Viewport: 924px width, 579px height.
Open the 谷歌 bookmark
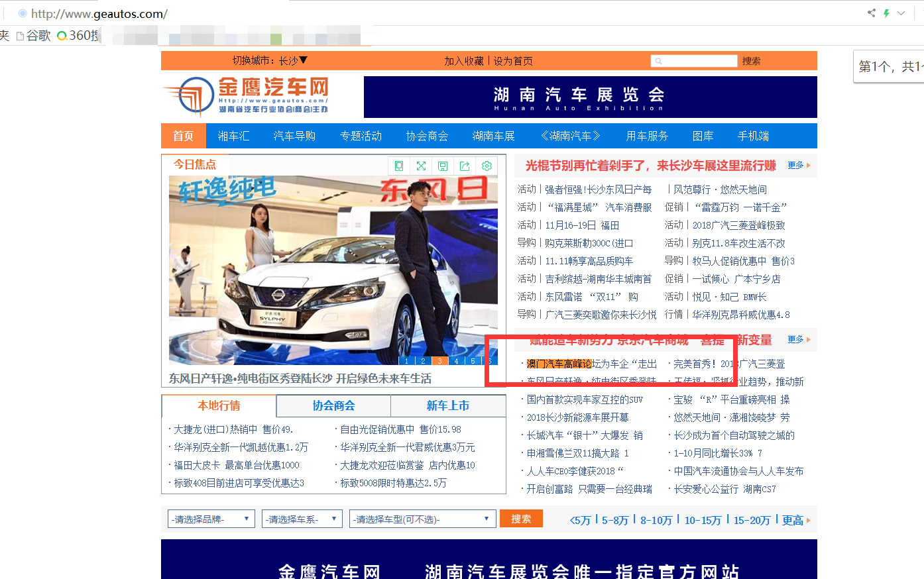(34, 35)
